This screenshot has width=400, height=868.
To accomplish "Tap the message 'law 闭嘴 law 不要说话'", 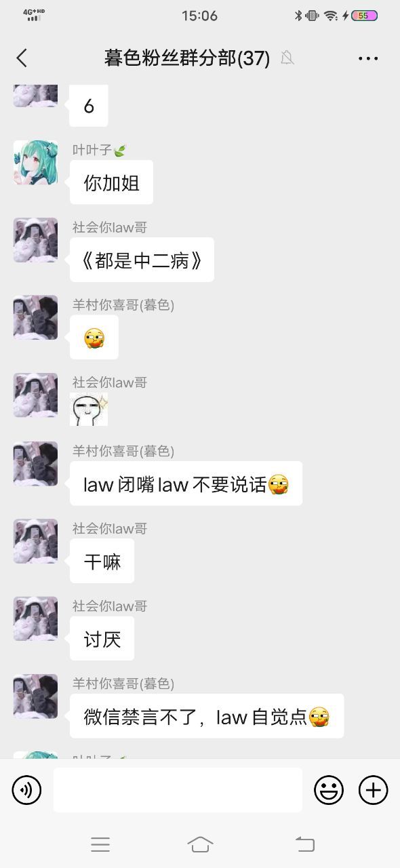I will [x=186, y=484].
